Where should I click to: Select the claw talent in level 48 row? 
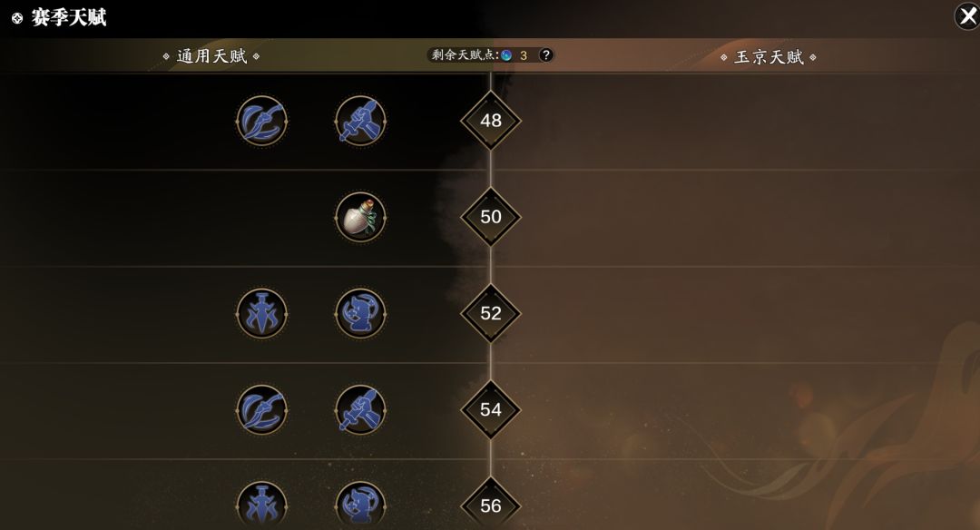262,121
